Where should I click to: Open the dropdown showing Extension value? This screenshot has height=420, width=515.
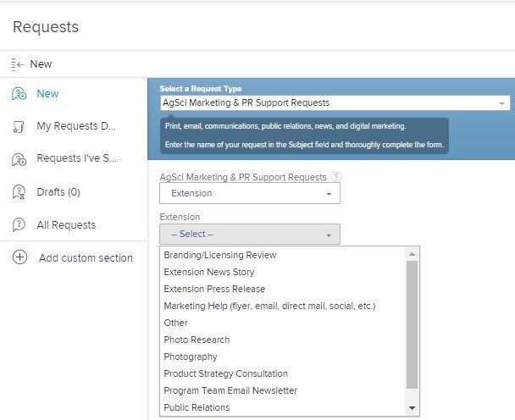pyautogui.click(x=249, y=193)
